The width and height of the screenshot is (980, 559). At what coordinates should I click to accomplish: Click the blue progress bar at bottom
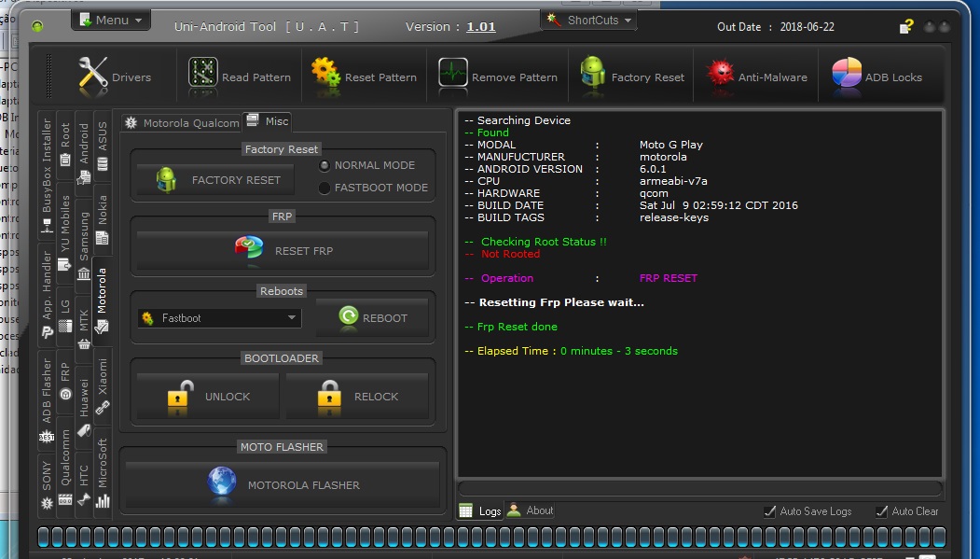pyautogui.click(x=490, y=537)
